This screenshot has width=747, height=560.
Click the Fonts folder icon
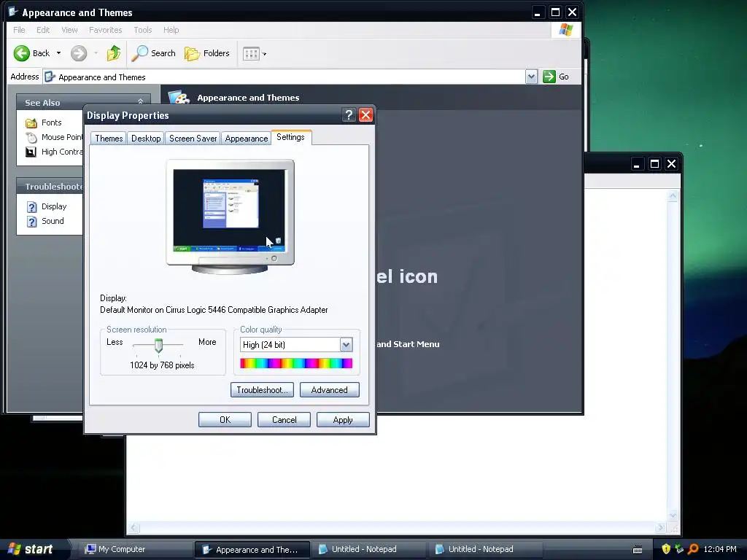click(31, 122)
